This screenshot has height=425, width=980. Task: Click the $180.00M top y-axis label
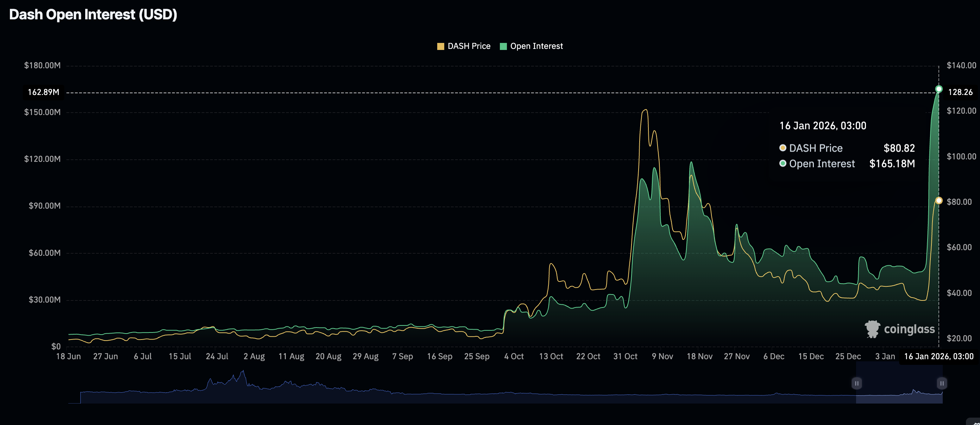(x=42, y=65)
